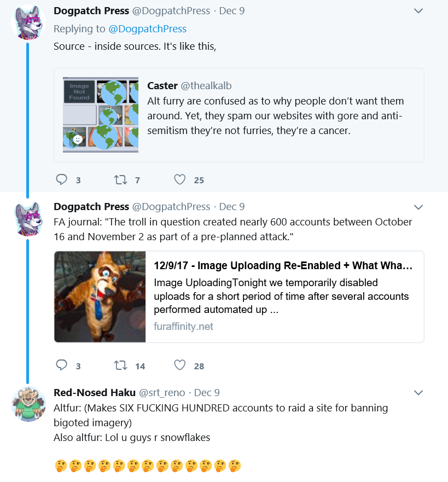This screenshot has width=448, height=482.
Task: Open options chevron on Red-Nosed Haku tweet
Action: point(418,393)
